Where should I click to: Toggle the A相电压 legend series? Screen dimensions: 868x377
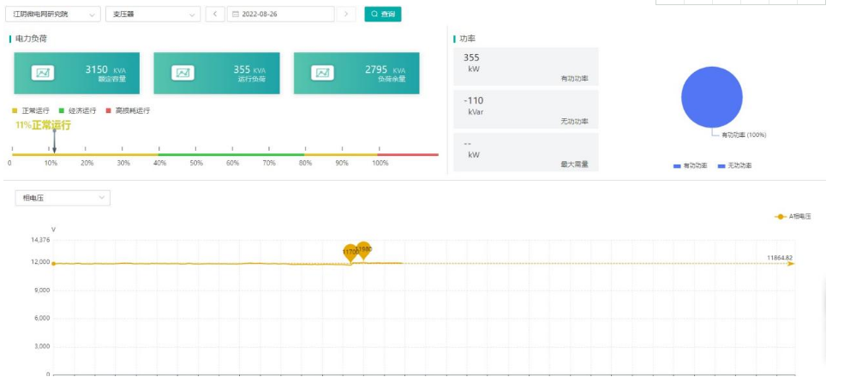click(x=793, y=217)
